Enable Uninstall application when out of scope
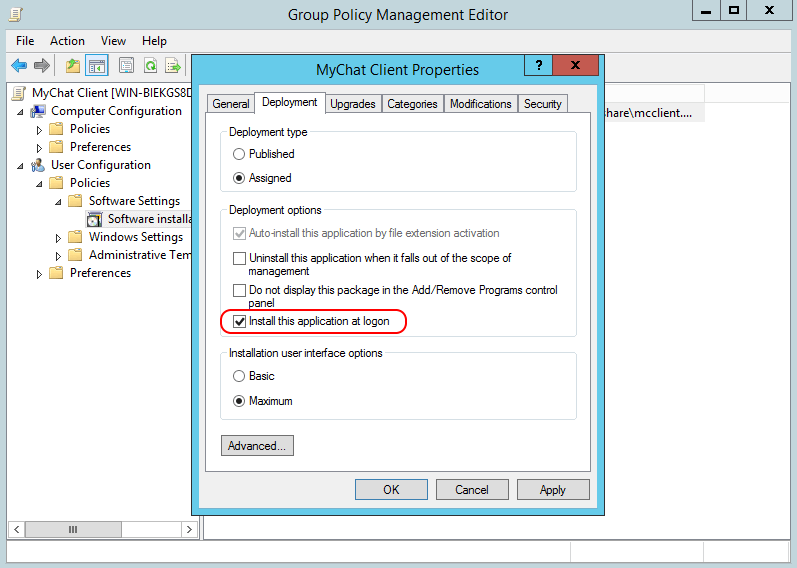The height and width of the screenshot is (568, 797). 239,258
